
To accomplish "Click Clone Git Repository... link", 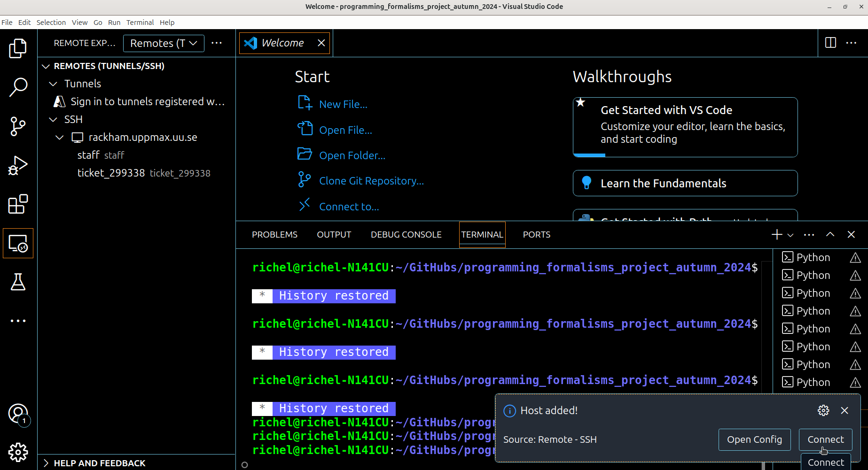I will click(372, 181).
